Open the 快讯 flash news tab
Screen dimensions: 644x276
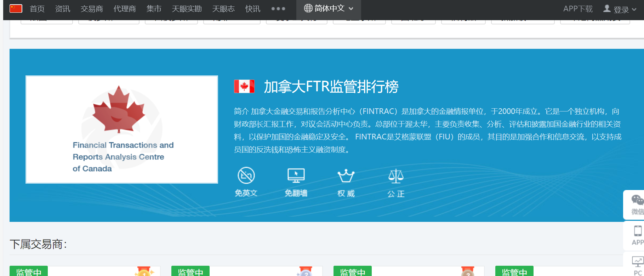[x=253, y=9]
